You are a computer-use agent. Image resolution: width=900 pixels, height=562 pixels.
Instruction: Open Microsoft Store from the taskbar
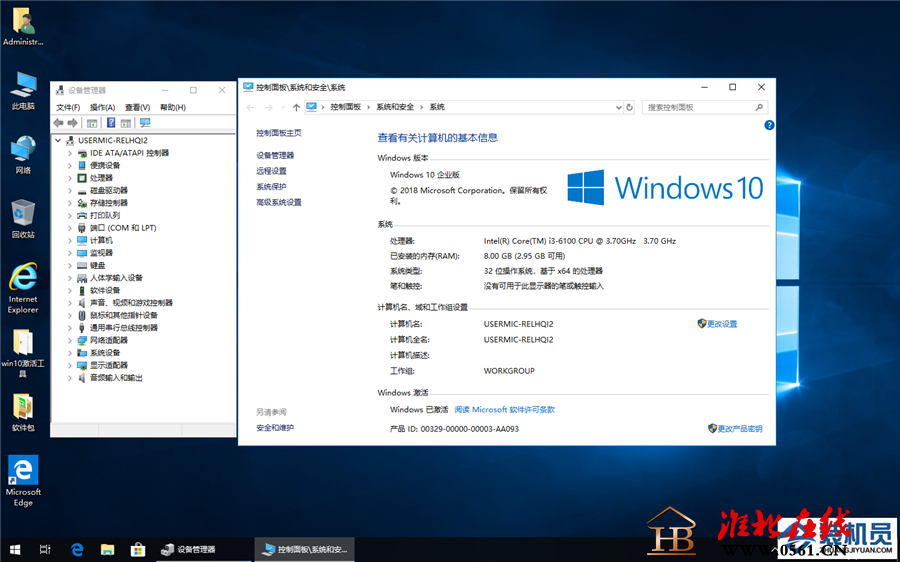(x=138, y=549)
